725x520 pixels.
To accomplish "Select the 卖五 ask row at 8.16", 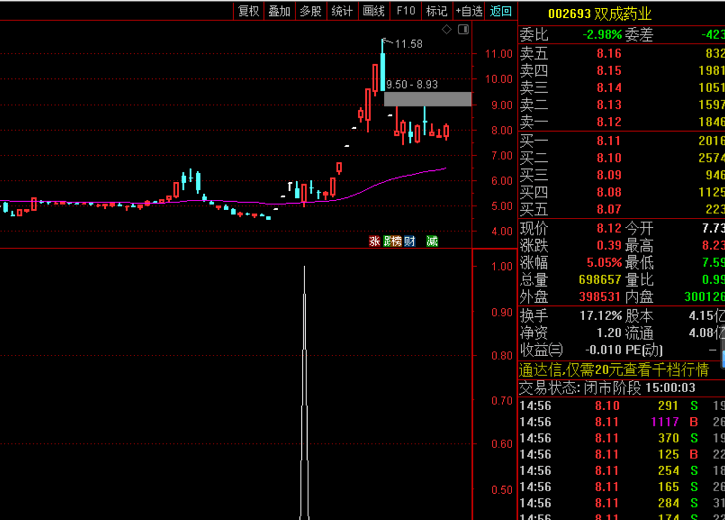I will (x=621, y=54).
